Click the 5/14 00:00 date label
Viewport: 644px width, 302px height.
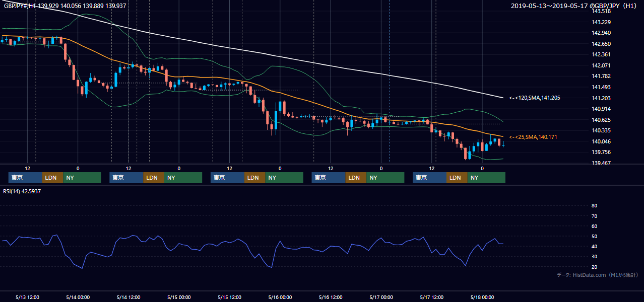[x=78, y=297]
